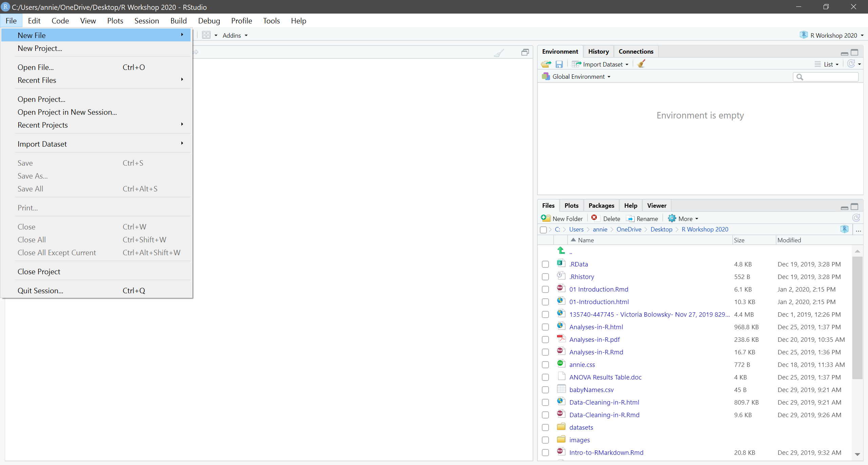Open the R Workshop 2020 project dropdown

833,35
